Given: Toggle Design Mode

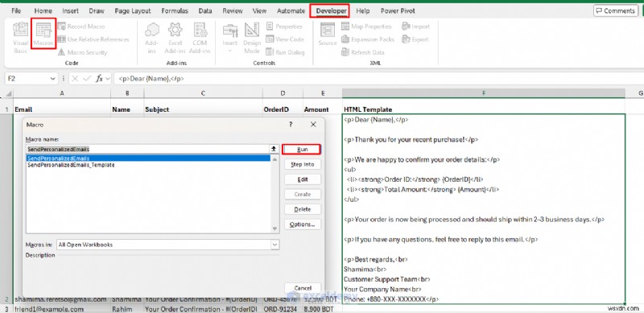Looking at the screenshot, I should coord(251,38).
